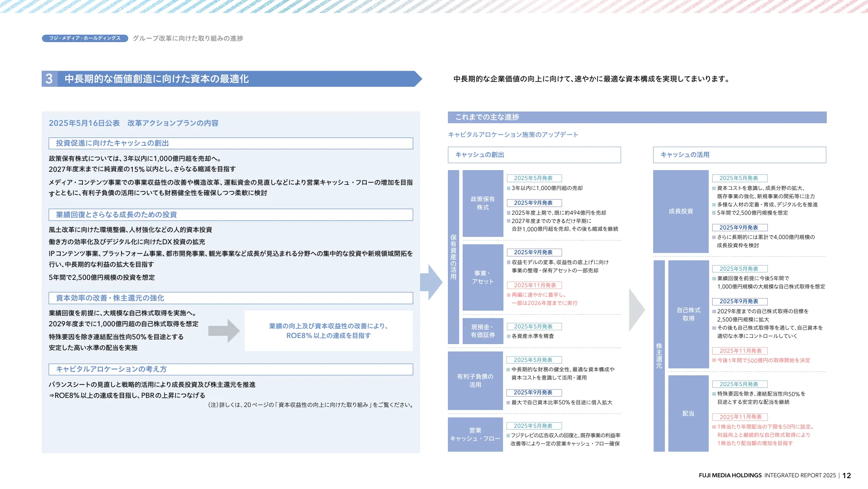The height and width of the screenshot is (489, 868).
Task: Select header text グループ改革に向けた取り組みの進捗
Action: 188,38
